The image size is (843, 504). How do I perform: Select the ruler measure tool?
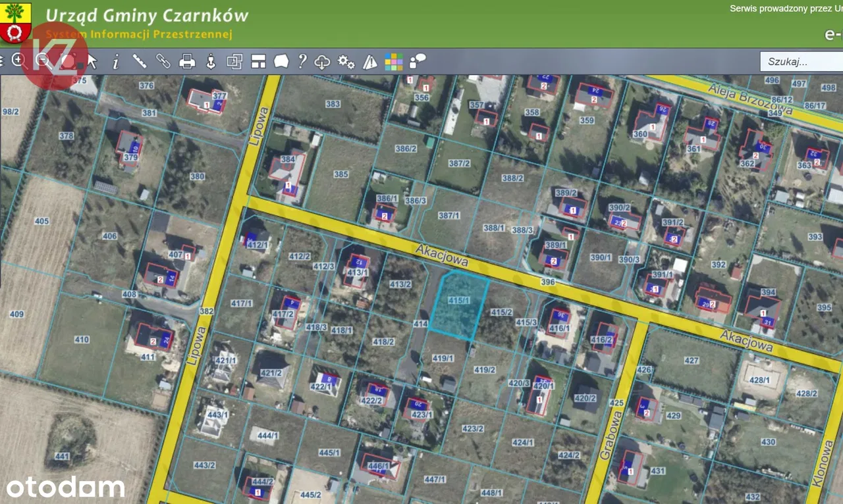140,62
